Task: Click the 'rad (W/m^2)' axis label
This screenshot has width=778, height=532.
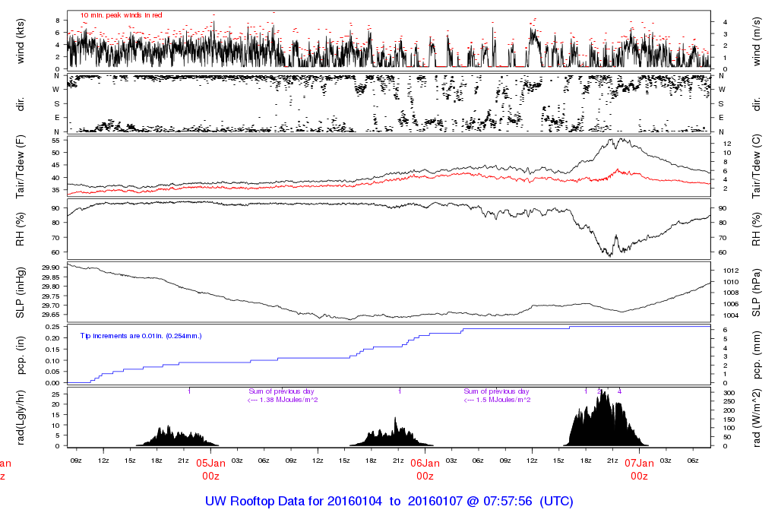Action: [757, 417]
